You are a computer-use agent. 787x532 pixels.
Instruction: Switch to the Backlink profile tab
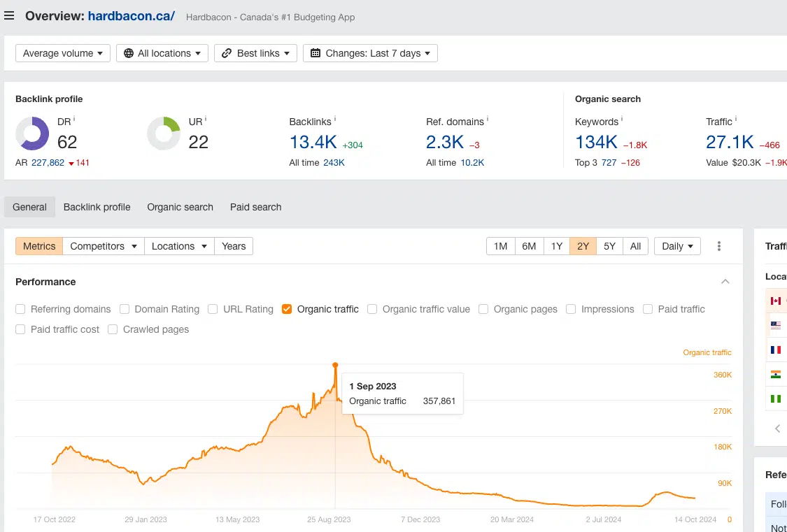tap(97, 207)
